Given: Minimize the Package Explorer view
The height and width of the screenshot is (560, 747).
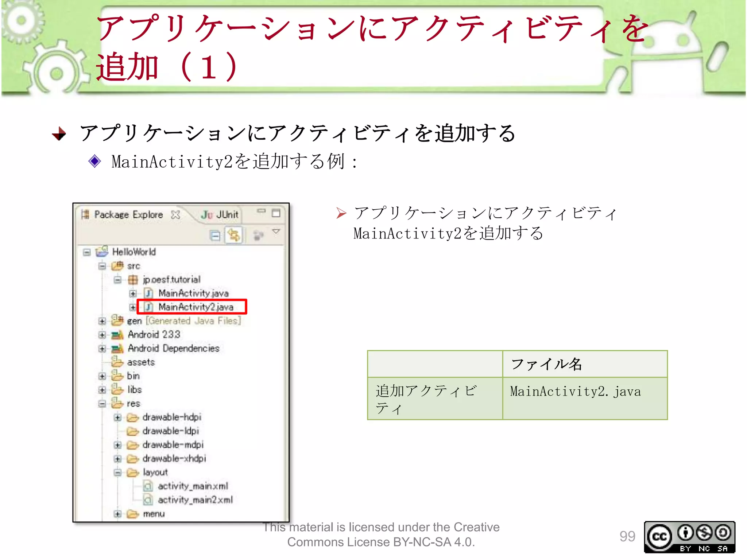Looking at the screenshot, I should 261,211.
